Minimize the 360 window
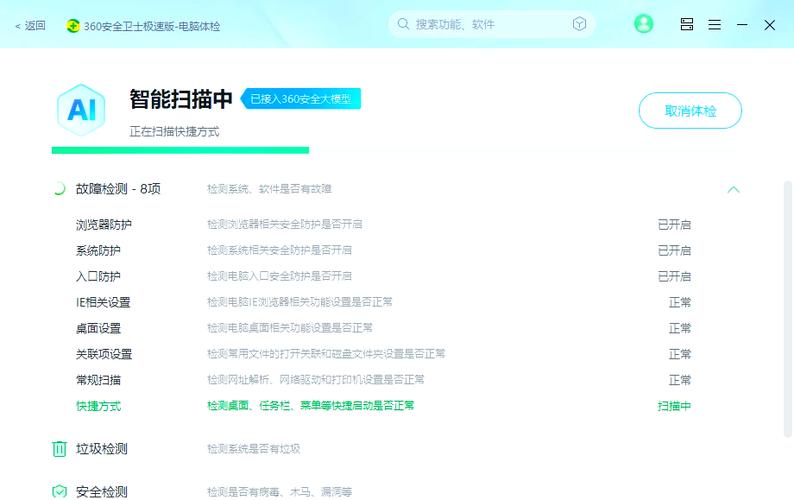The image size is (794, 500). (x=742, y=24)
